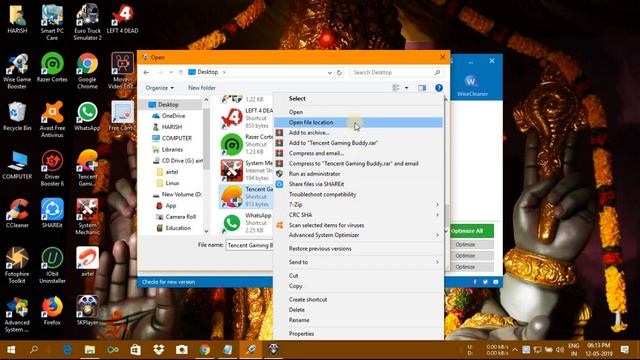Viewport: 640px width, 360px height.
Task: Choose Troubleshoot compatibility
Action: pos(358,194)
